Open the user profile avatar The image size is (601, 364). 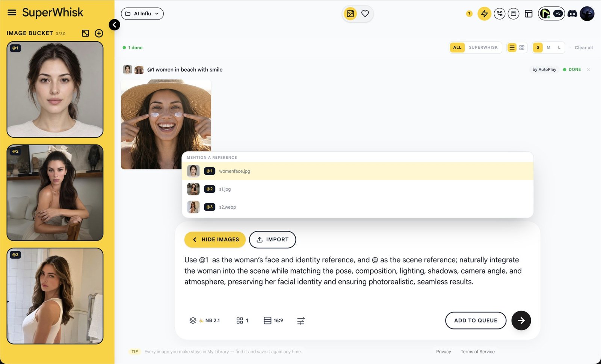[x=587, y=14]
